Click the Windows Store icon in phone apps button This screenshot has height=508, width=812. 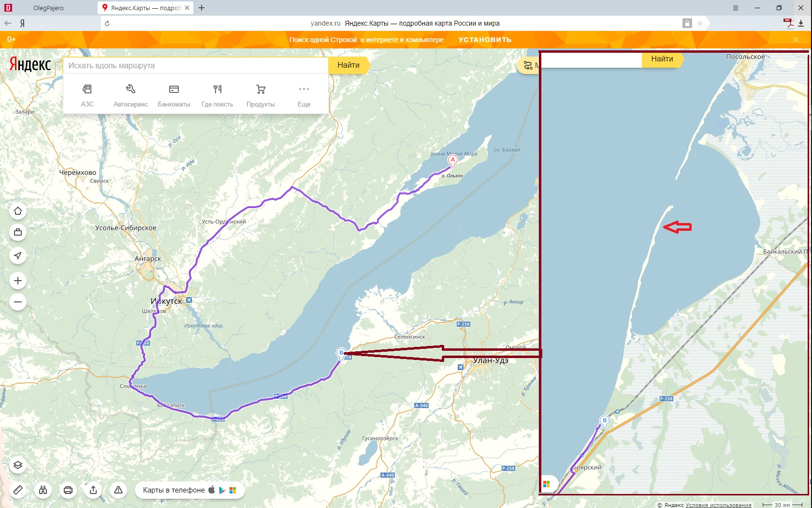point(233,490)
